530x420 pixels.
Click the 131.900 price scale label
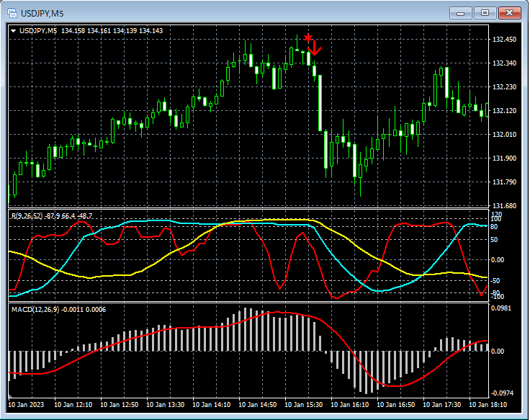[x=504, y=158]
